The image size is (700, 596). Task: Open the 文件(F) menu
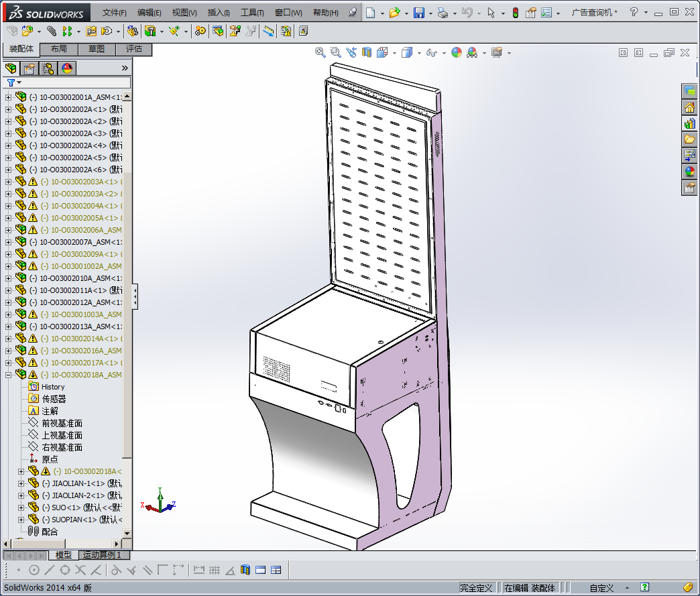click(x=114, y=13)
